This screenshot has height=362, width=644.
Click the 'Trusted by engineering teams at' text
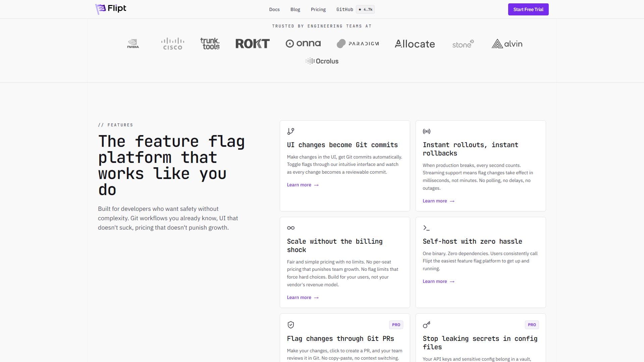(x=322, y=26)
